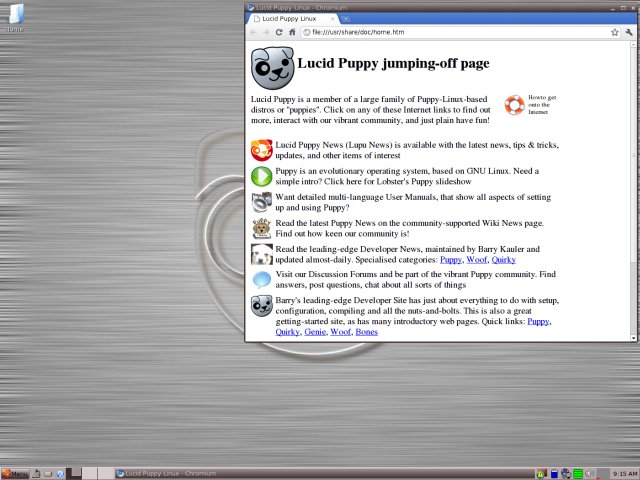The height and width of the screenshot is (480, 640).
Task: Open the Home folder icon on desktop
Action: (x=15, y=18)
